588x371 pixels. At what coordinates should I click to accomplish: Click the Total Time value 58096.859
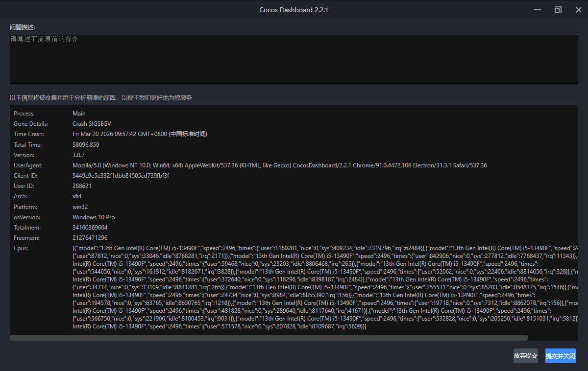pos(86,145)
